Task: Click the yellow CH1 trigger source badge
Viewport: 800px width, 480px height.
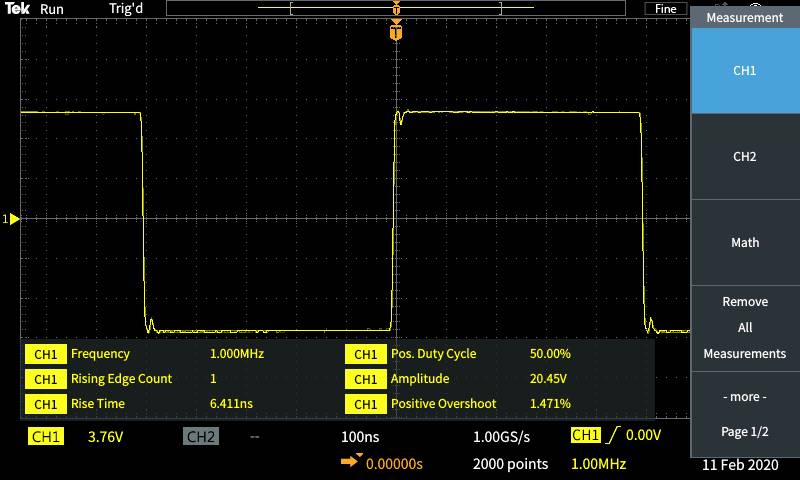Action: [585, 435]
